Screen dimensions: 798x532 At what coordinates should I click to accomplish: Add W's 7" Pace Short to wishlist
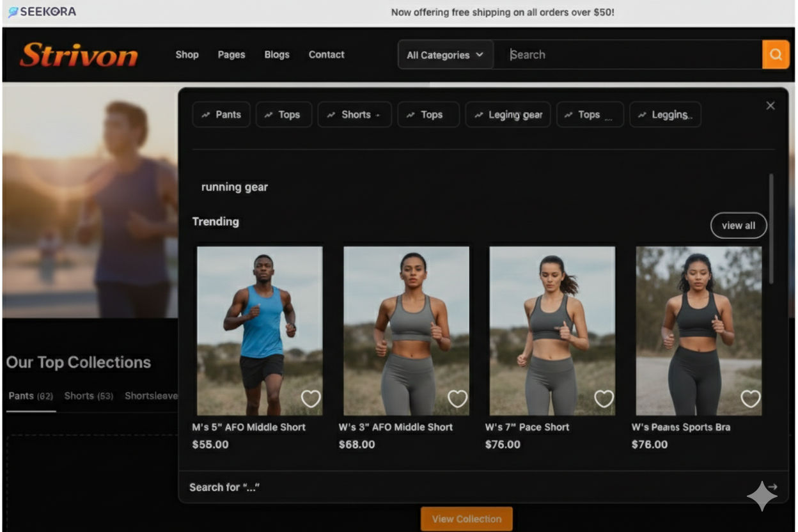(x=604, y=398)
